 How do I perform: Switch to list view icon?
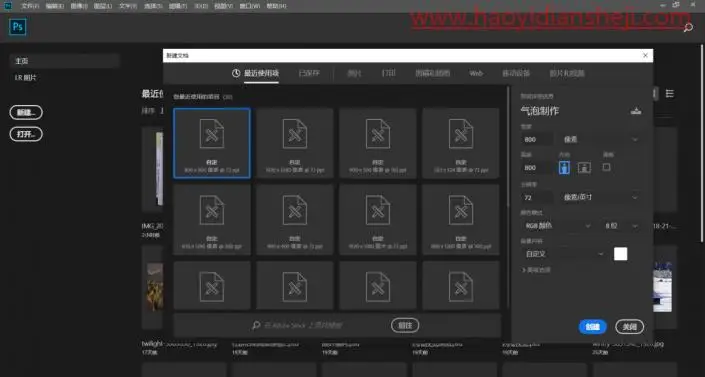point(669,94)
